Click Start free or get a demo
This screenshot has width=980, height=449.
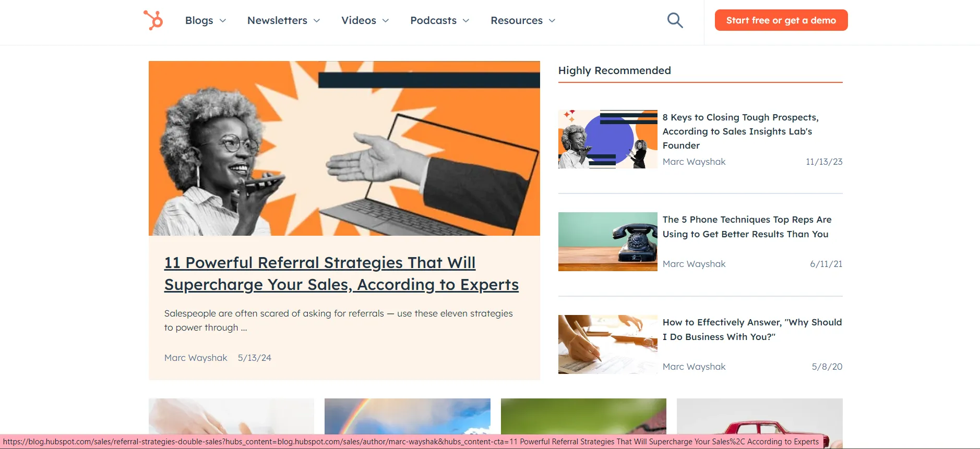click(x=781, y=20)
